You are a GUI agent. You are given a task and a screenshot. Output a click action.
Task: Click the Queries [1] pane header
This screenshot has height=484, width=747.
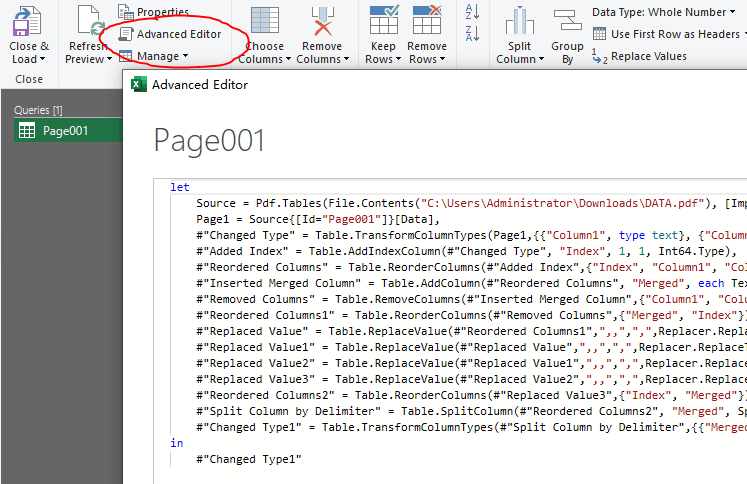click(x=38, y=110)
